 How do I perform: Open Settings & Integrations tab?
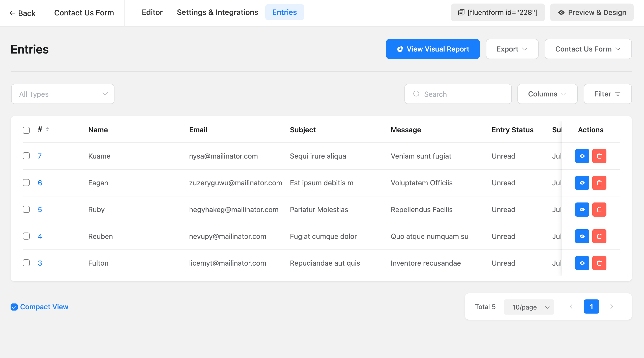click(217, 12)
